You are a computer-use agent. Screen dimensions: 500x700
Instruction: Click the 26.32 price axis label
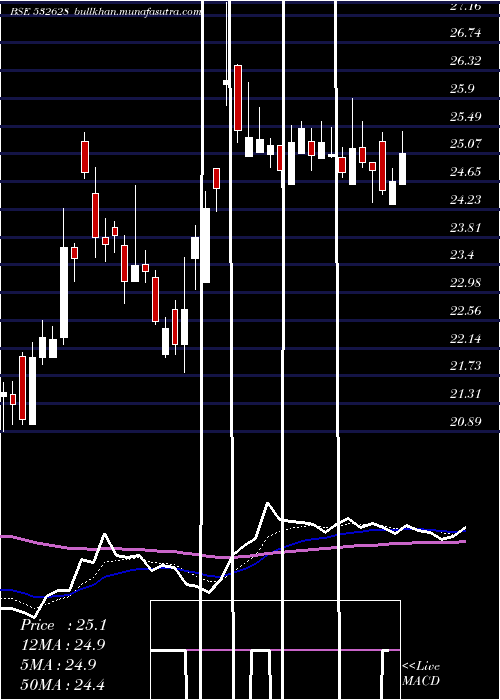(466, 60)
